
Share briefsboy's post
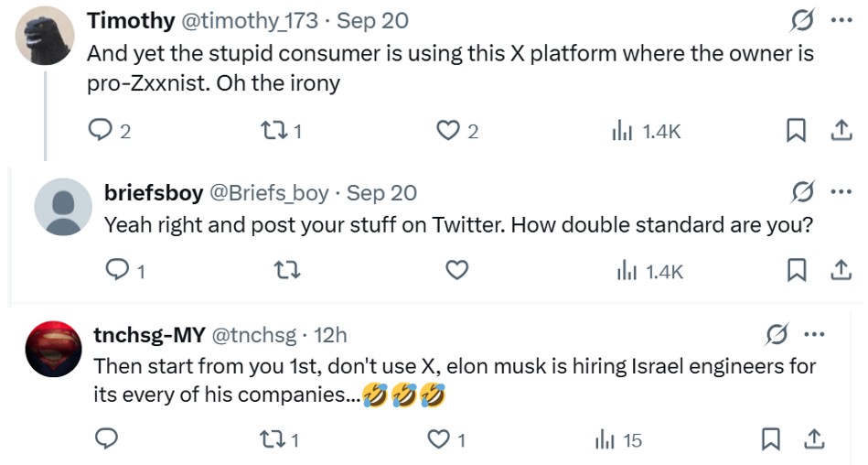(840, 270)
